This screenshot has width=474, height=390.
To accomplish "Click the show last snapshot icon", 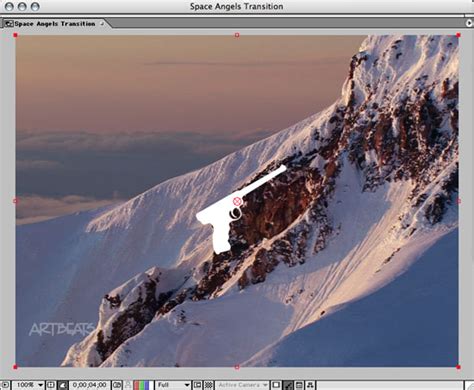I will point(128,385).
